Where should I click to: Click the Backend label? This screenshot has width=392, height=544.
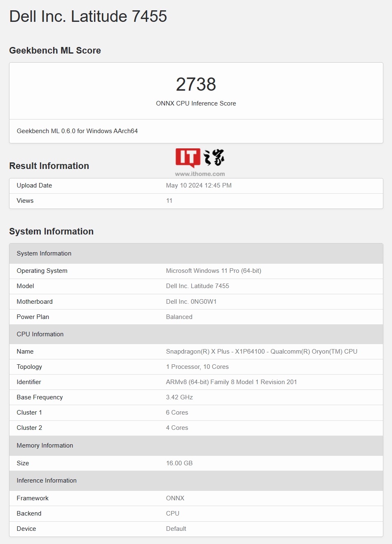tap(29, 514)
